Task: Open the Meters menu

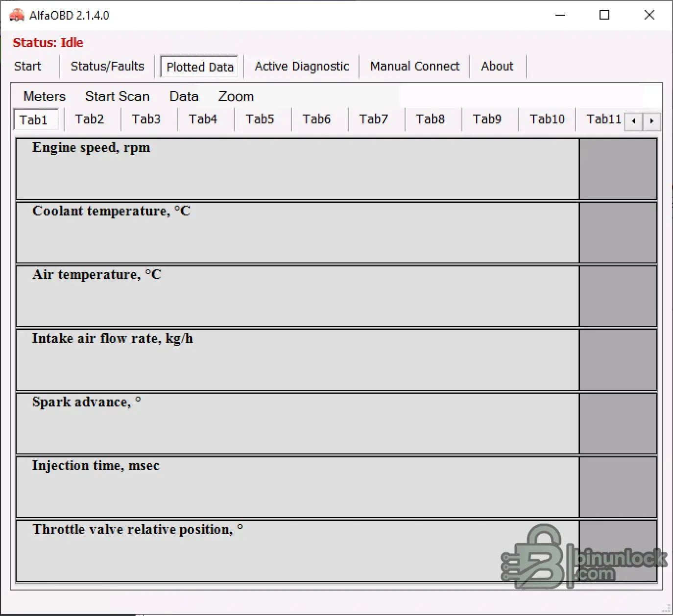Action: point(45,96)
